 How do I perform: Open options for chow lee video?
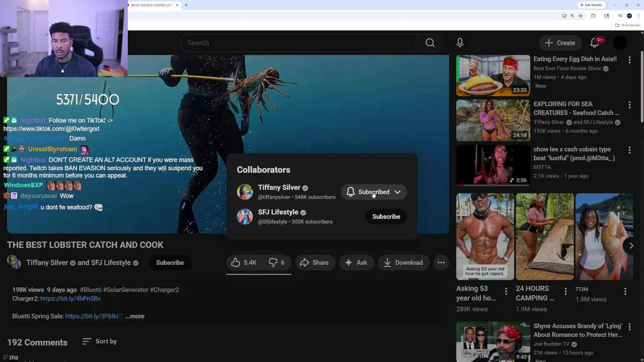pyautogui.click(x=629, y=150)
